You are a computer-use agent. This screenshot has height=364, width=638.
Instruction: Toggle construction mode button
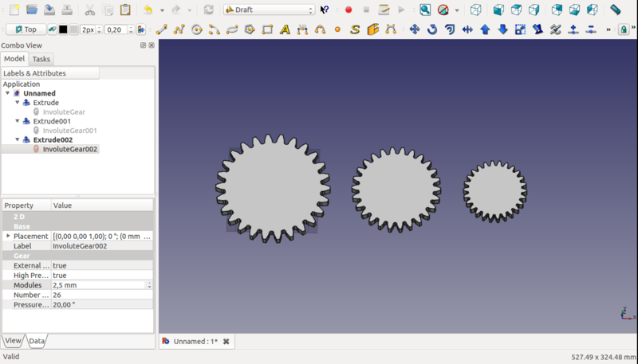[52, 29]
